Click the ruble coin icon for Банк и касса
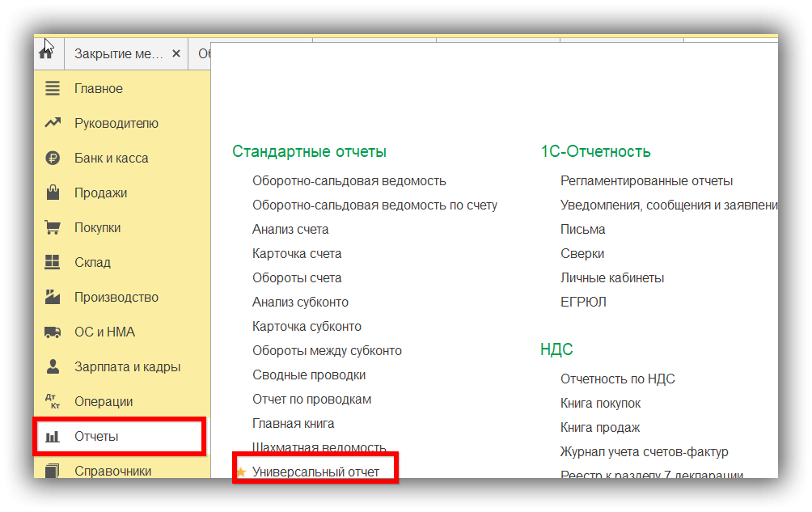Viewport: 812px width, 512px height. pyautogui.click(x=53, y=158)
